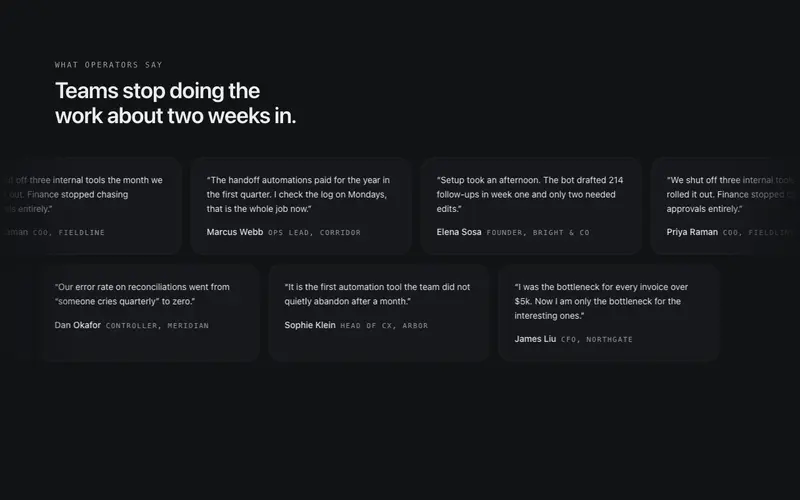Open the Sophie Klein testimonial card

coord(379,313)
